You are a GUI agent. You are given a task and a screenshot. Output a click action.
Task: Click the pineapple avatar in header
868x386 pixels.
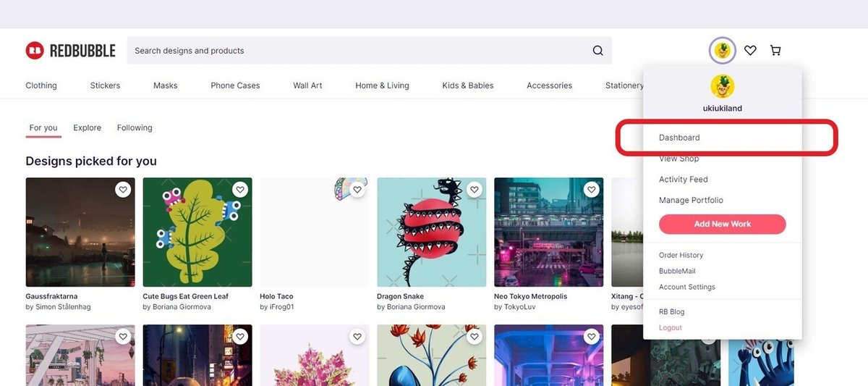click(x=722, y=50)
